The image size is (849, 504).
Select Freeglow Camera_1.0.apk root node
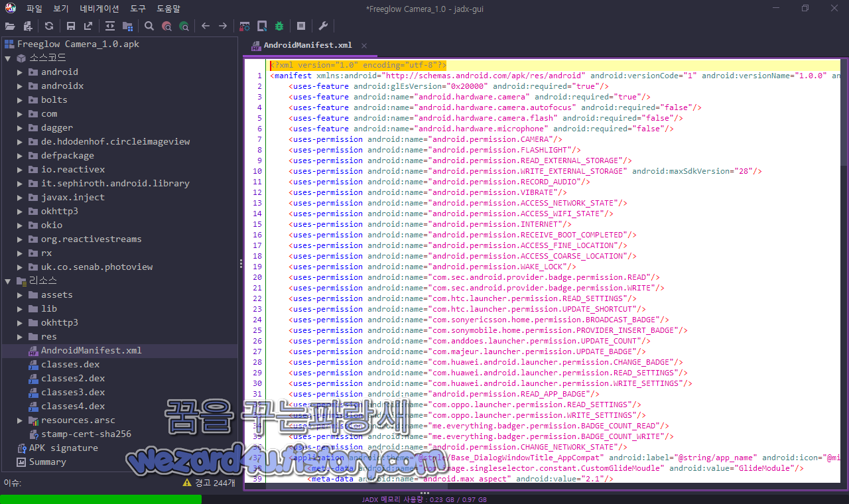point(72,44)
